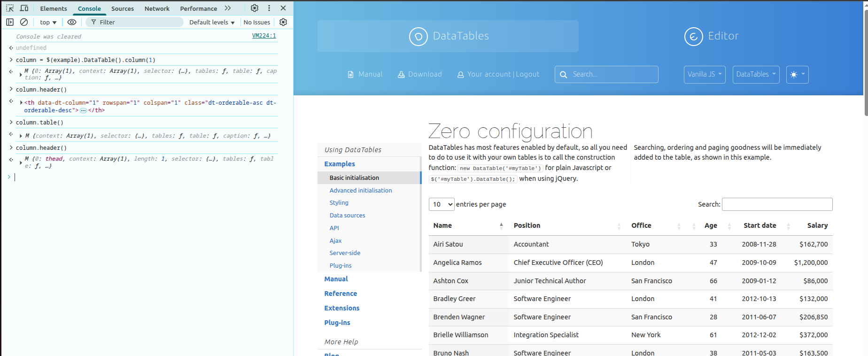Viewport: 868px width, 356px height.
Task: Switch to the Network tab
Action: 157,8
